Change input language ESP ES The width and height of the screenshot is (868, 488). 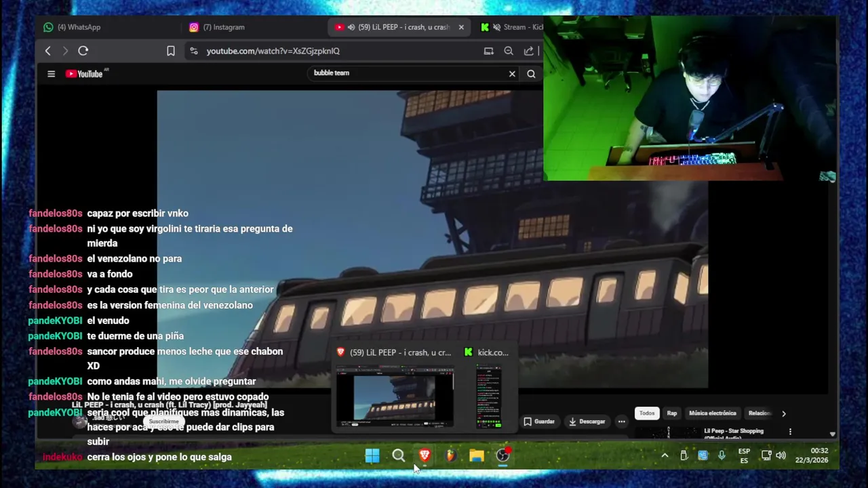[x=744, y=455]
